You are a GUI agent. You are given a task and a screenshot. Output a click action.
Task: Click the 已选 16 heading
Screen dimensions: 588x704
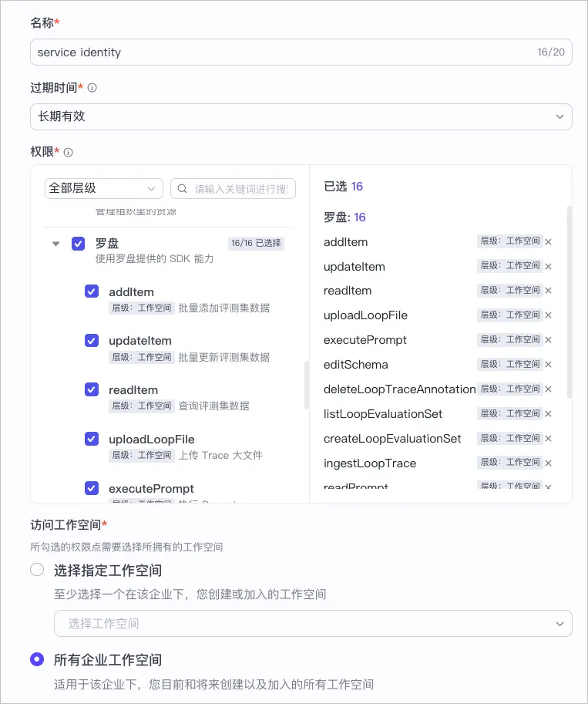point(344,187)
